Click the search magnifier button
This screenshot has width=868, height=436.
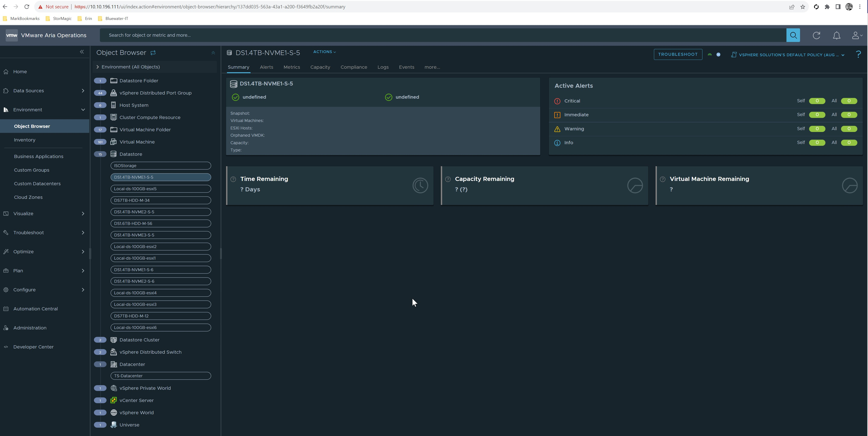pyautogui.click(x=793, y=35)
